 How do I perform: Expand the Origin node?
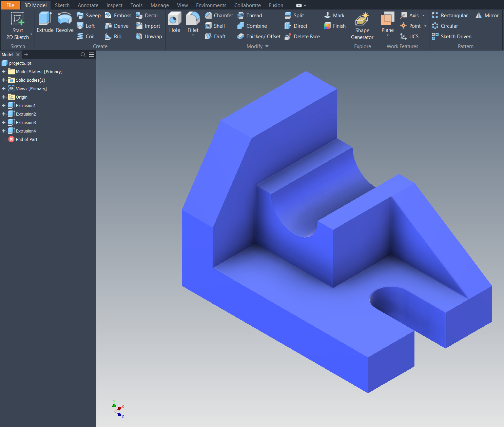tap(4, 97)
